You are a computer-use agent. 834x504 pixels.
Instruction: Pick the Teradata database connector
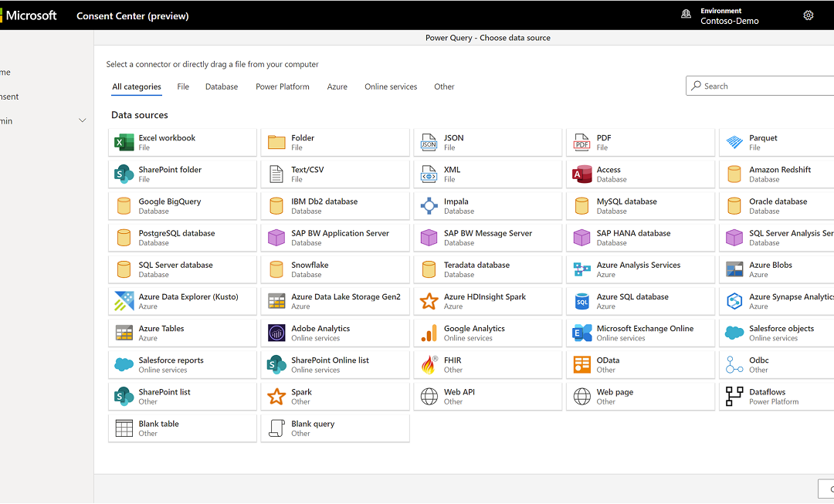(488, 269)
